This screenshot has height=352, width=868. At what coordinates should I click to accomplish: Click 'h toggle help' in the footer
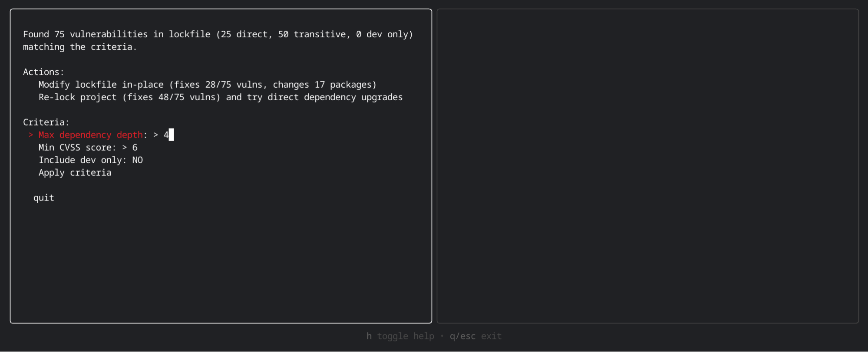[x=400, y=336]
